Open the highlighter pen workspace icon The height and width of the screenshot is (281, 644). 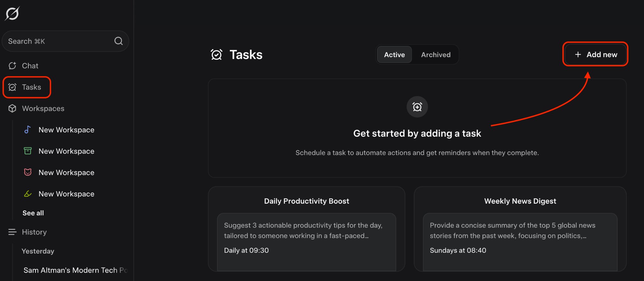tap(28, 194)
